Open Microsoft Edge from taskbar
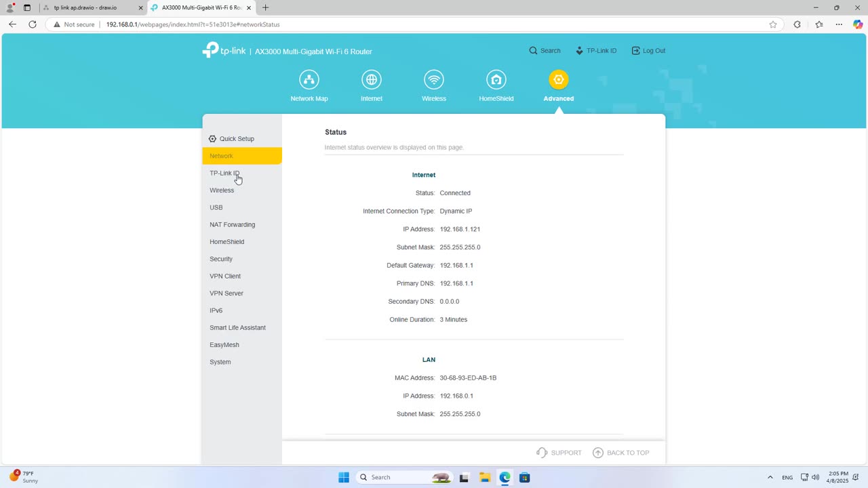The width and height of the screenshot is (868, 488). click(x=505, y=477)
